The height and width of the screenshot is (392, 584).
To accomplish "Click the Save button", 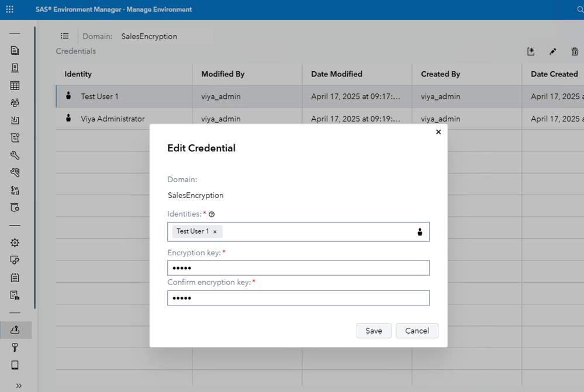I will [x=374, y=331].
